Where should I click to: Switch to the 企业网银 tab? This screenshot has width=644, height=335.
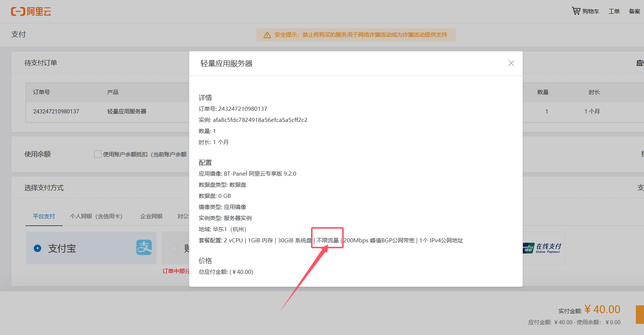tap(151, 216)
